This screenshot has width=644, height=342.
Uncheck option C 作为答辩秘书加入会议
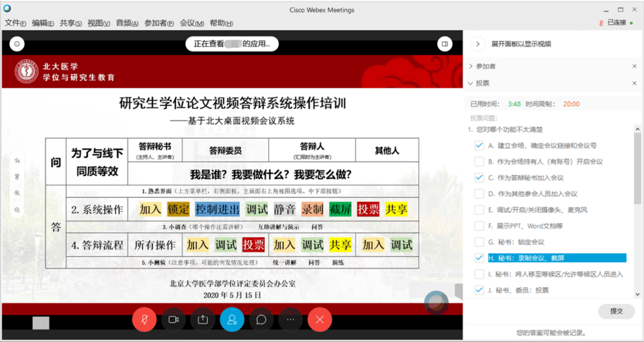click(x=479, y=178)
